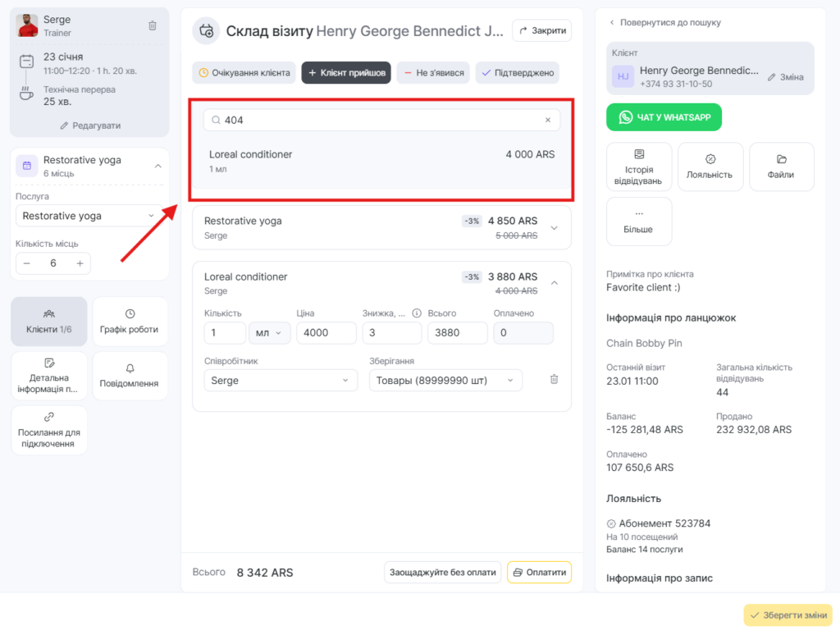Delete the trainer Serge visit trash icon
This screenshot has width=840, height=635.
pos(153,25)
